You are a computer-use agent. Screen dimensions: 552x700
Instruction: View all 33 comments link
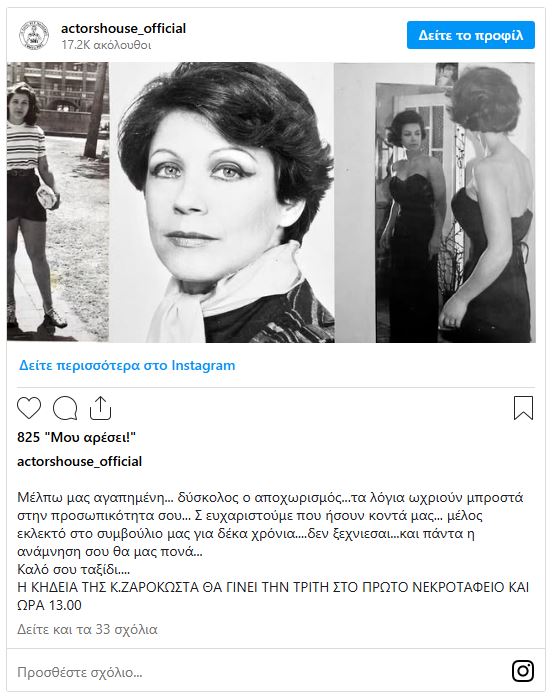click(x=87, y=629)
